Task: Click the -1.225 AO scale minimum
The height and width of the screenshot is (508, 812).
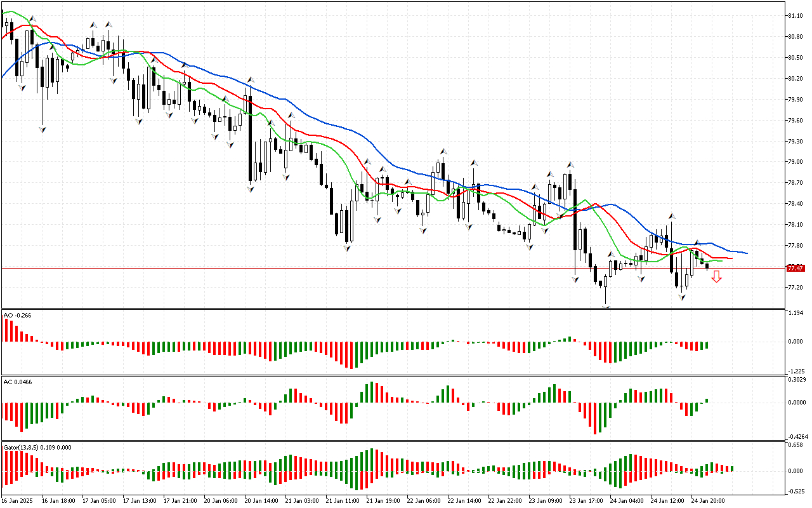Action: pyautogui.click(x=795, y=371)
